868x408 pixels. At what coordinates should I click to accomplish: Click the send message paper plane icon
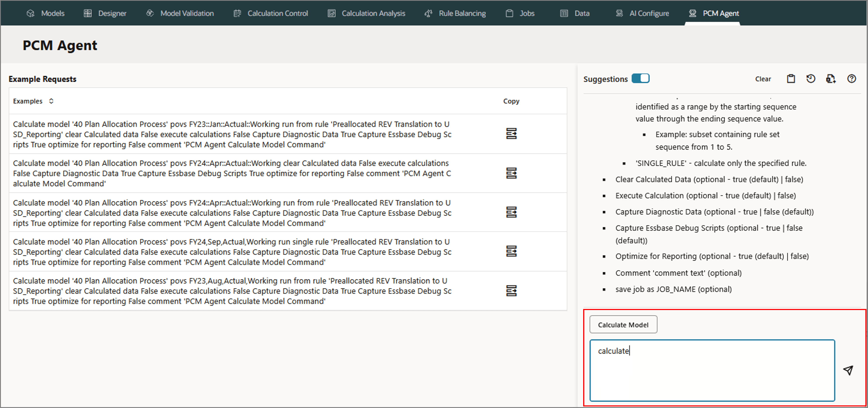tap(848, 370)
